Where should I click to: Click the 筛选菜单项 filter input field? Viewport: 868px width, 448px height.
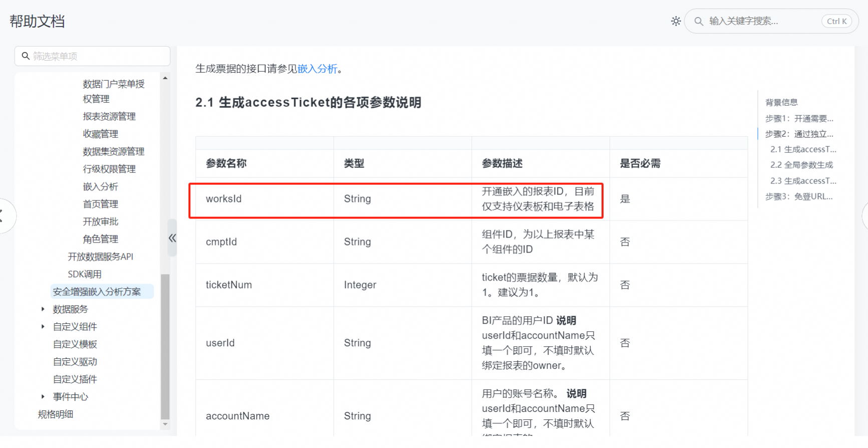(x=98, y=56)
